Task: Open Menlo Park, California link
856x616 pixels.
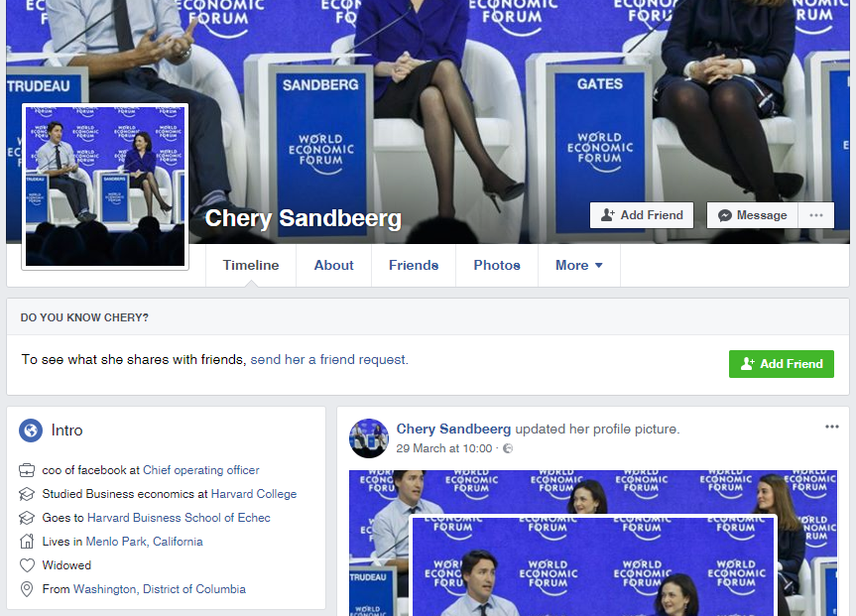Action: [144, 542]
